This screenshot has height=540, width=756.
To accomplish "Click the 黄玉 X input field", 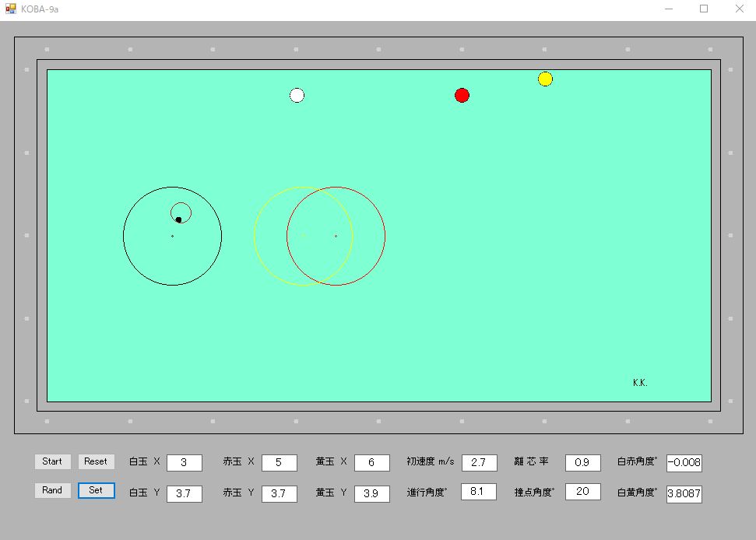I will 371,462.
